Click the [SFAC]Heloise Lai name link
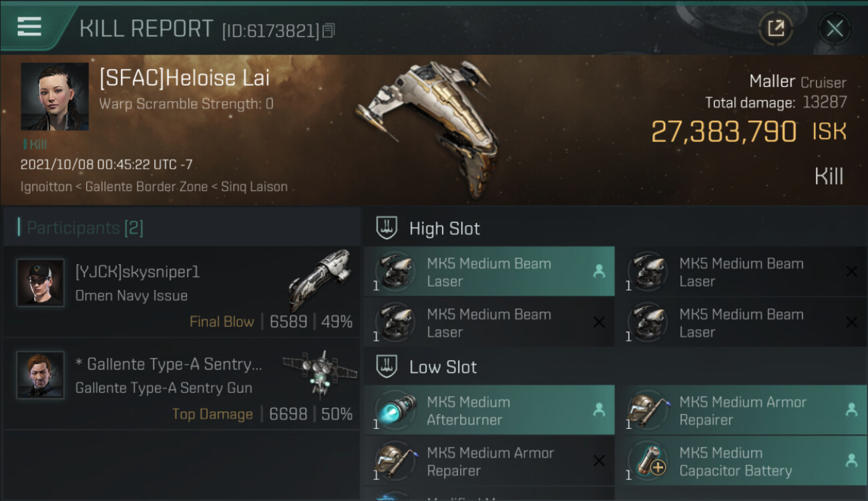This screenshot has height=501, width=868. (184, 78)
